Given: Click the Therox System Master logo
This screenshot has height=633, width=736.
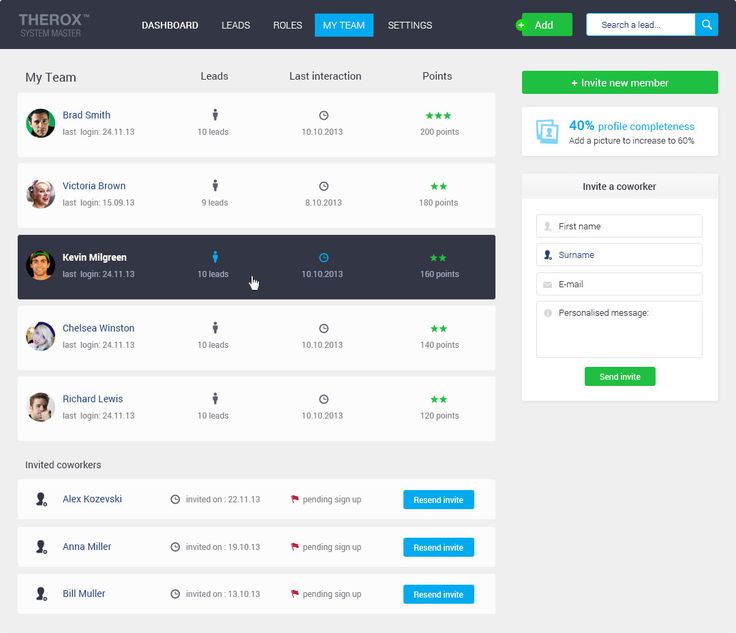Looking at the screenshot, I should (x=53, y=25).
